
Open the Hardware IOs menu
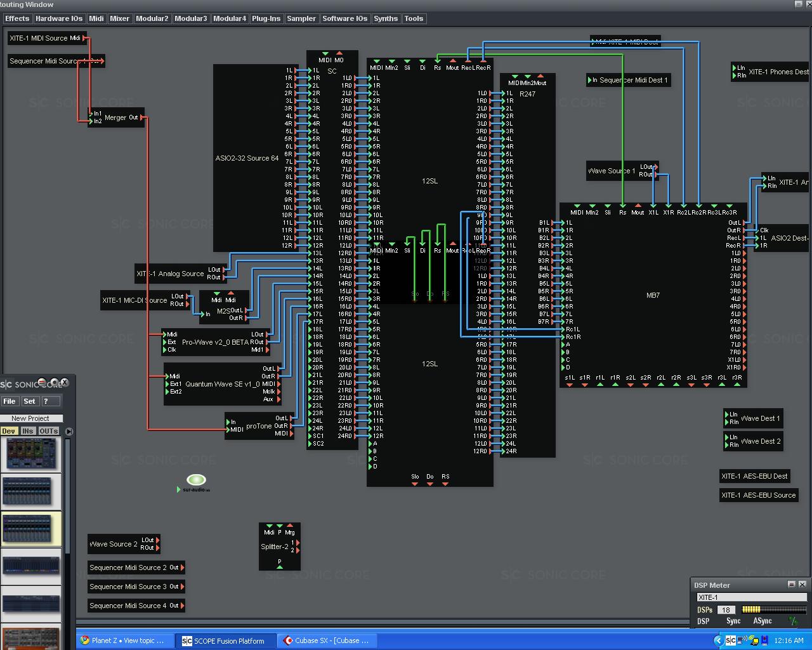pos(58,18)
